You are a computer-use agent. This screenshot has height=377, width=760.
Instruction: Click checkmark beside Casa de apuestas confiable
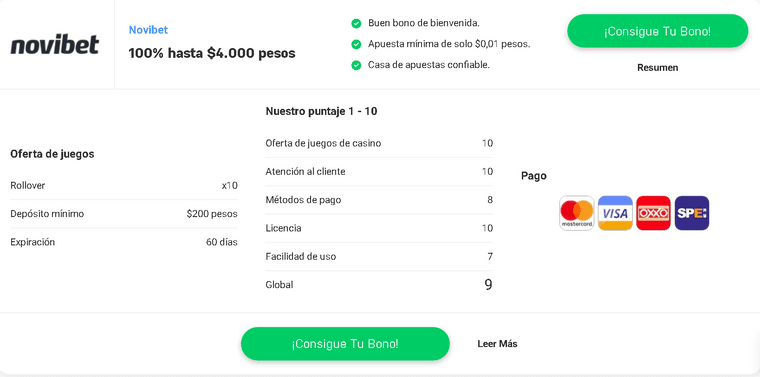point(356,65)
